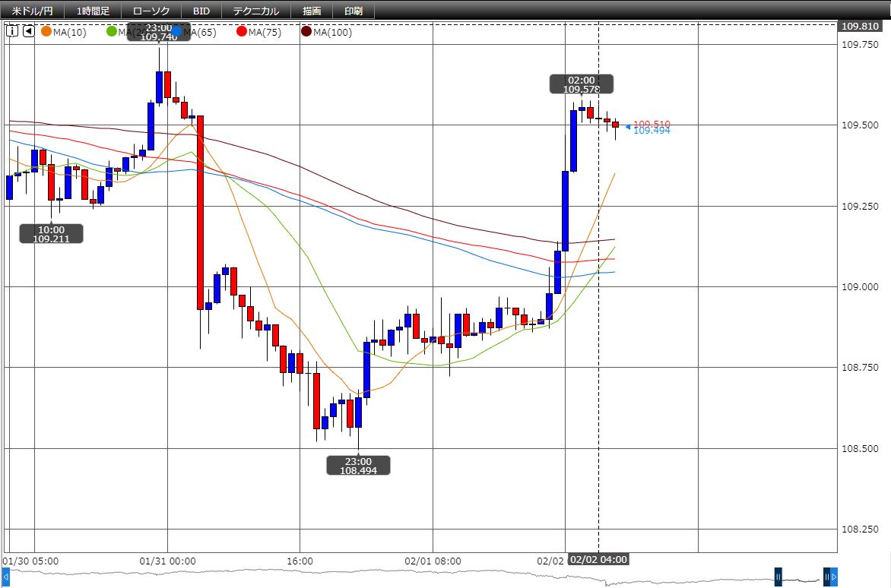Image resolution: width=891 pixels, height=588 pixels.
Task: Click the MA(10) legend label
Action: point(69,33)
